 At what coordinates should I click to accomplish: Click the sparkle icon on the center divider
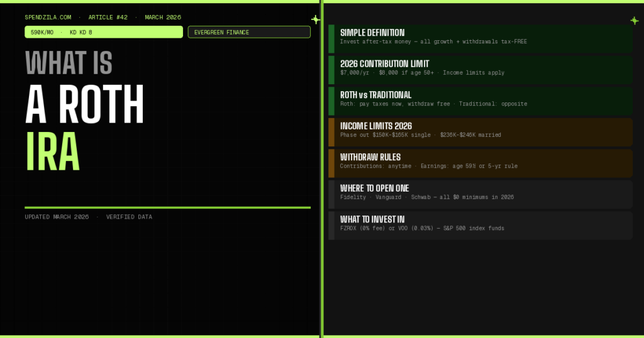pos(316,19)
